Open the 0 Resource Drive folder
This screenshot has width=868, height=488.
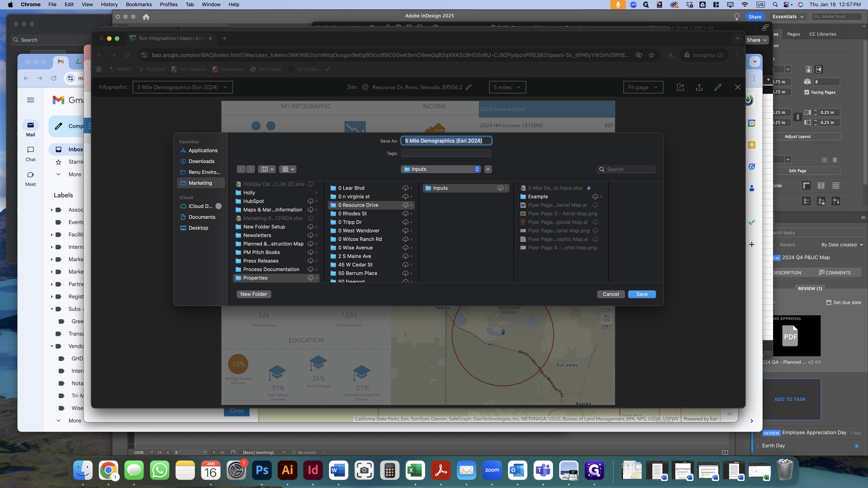(371, 205)
